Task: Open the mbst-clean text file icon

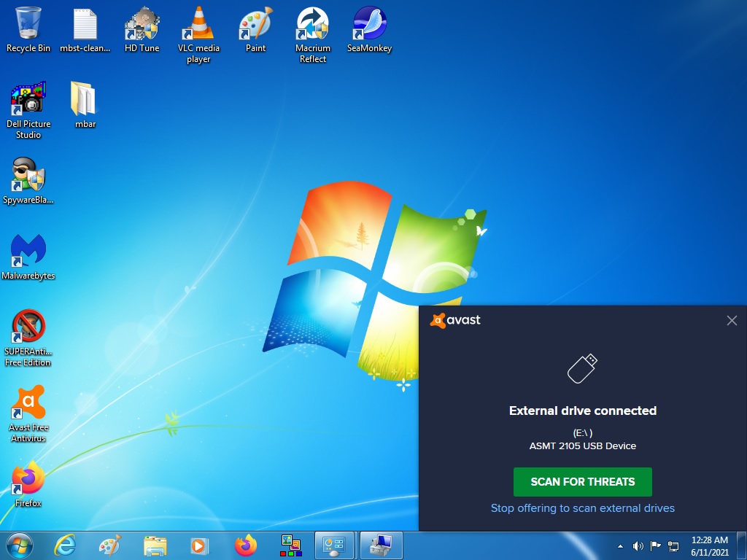Action: pyautogui.click(x=85, y=28)
